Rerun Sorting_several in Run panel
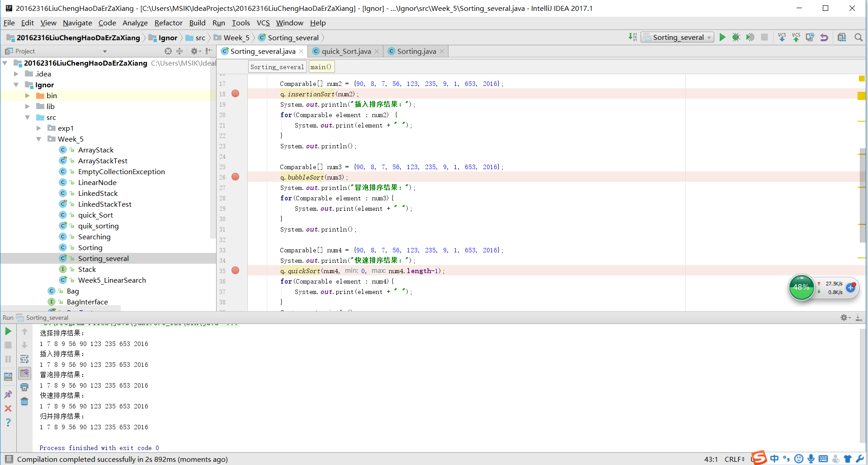The image size is (868, 465). coord(8,332)
